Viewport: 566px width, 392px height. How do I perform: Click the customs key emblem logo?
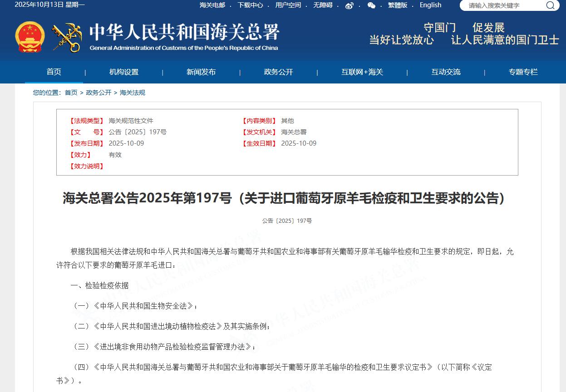(x=66, y=37)
